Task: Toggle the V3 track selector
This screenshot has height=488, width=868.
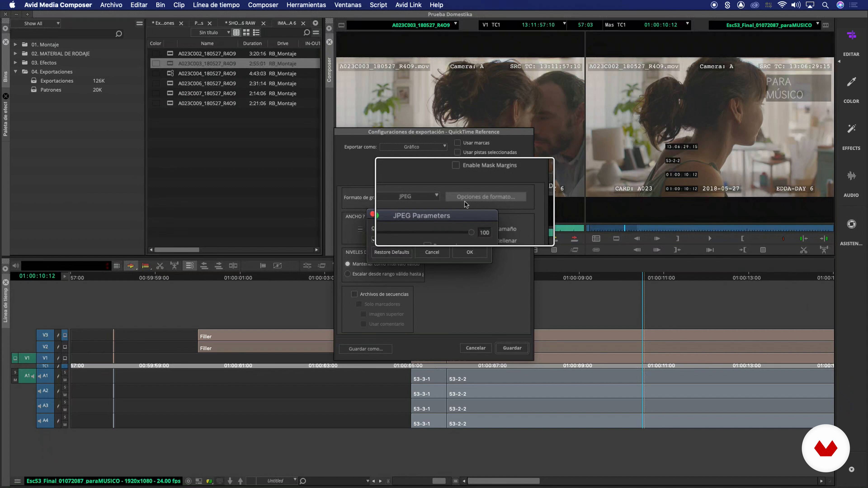Action: pyautogui.click(x=45, y=335)
